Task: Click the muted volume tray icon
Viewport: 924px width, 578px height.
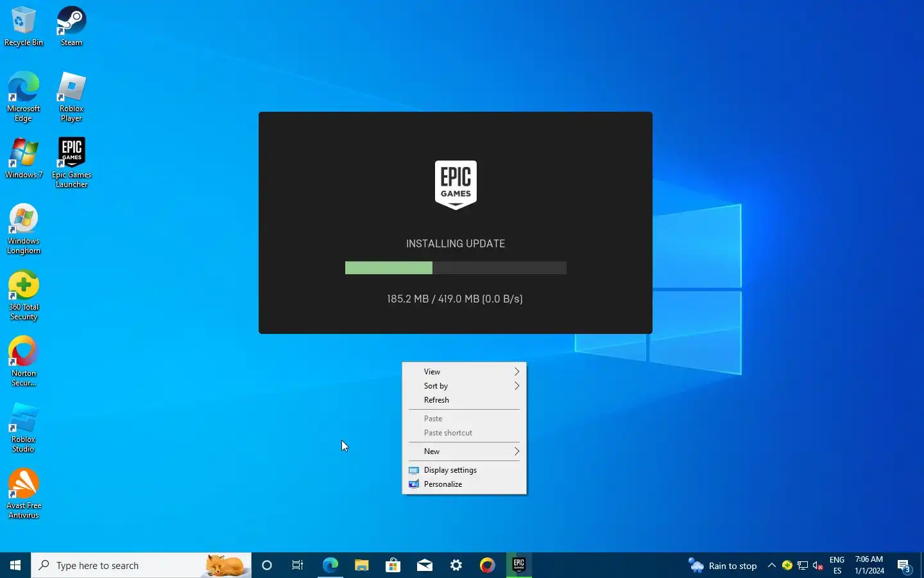Action: coord(818,565)
